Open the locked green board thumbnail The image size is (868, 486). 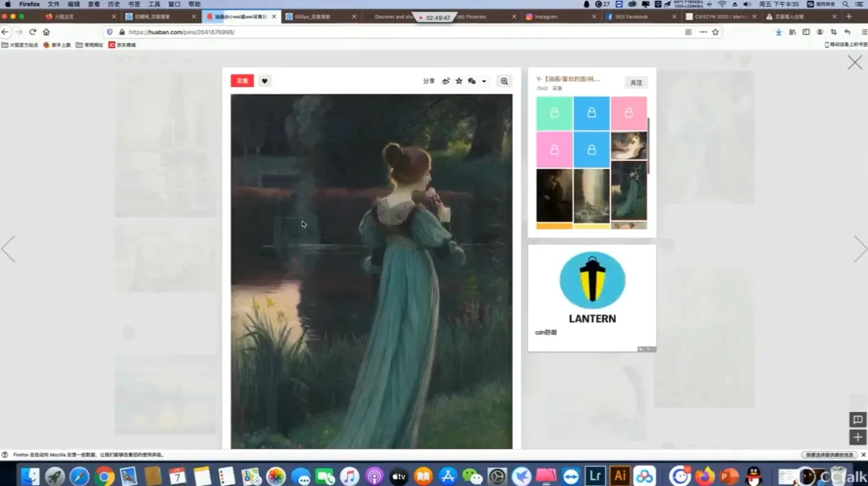(x=554, y=113)
